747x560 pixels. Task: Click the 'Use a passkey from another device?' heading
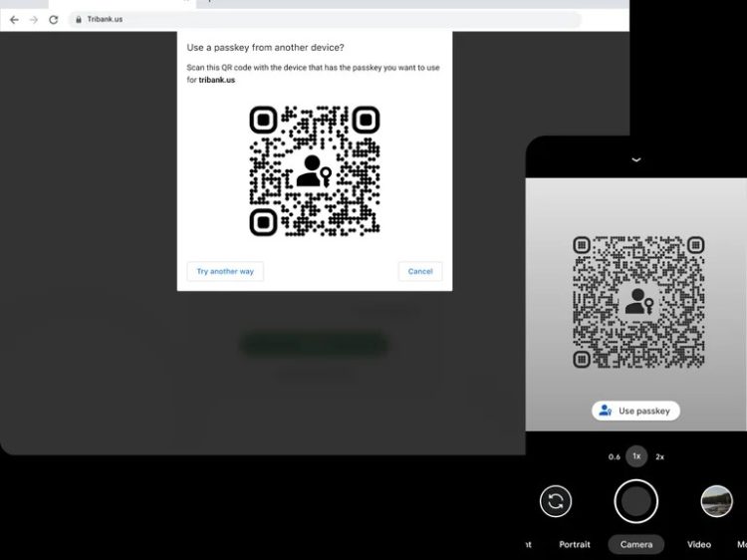(265, 47)
